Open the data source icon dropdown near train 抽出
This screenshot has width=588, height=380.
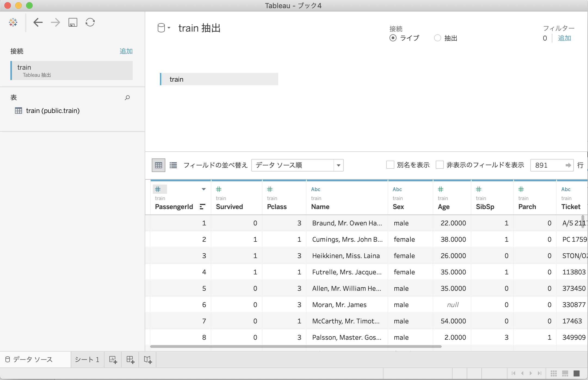coord(169,27)
